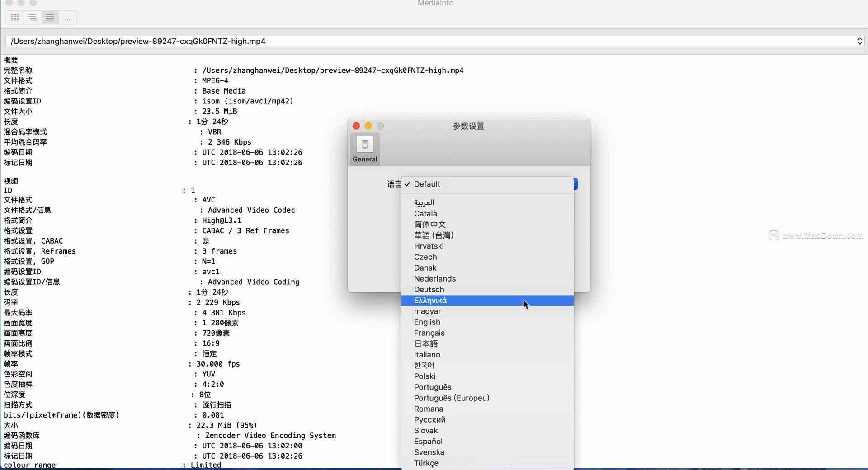
Task: Minimize the 参数设置 preferences window
Action: (368, 126)
